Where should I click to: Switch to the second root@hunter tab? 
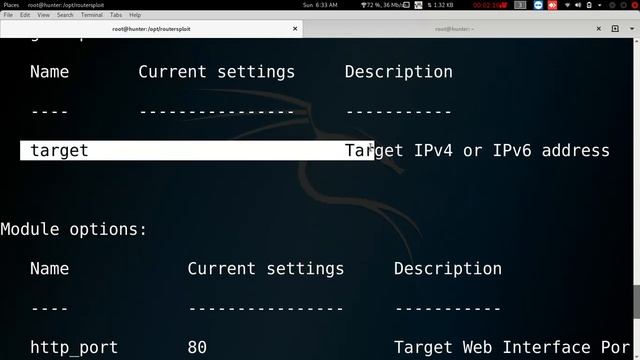(x=454, y=29)
